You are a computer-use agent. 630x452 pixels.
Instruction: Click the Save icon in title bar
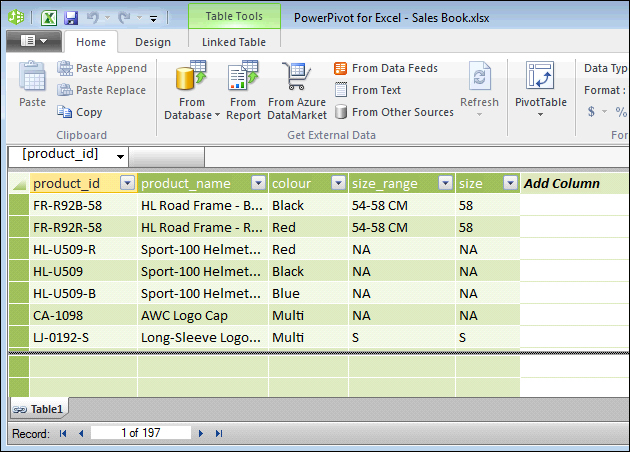coord(71,18)
